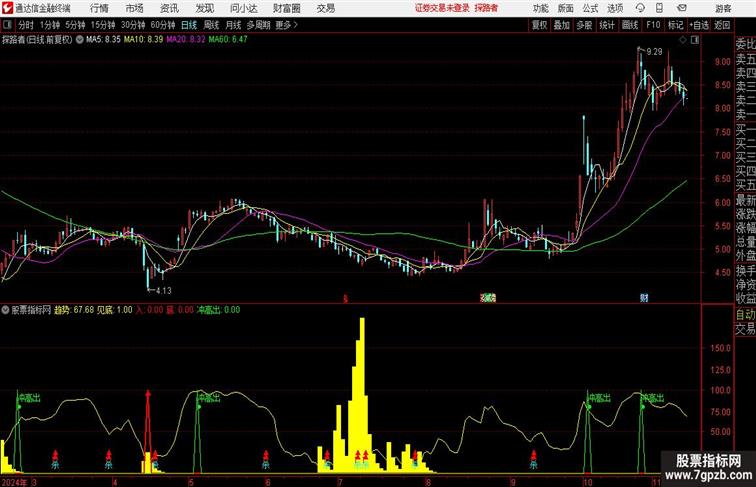The height and width of the screenshot is (487, 756).
Task: Click the 游客 user label
Action: click(723, 8)
